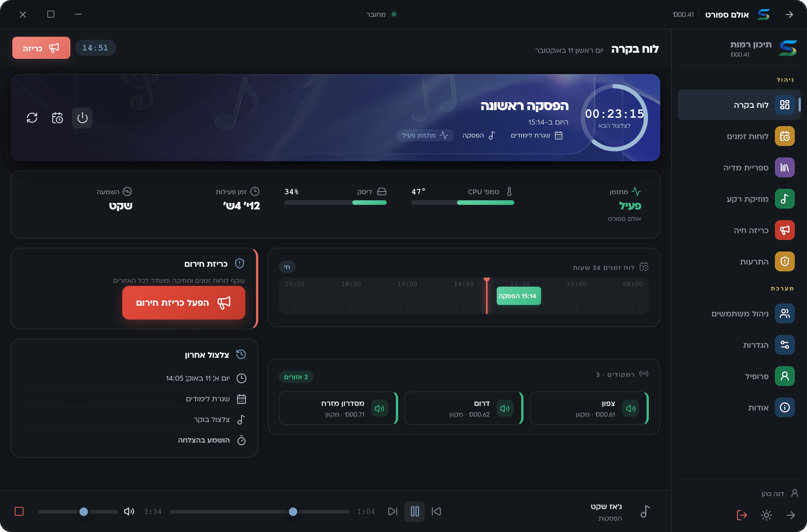Stop playback with the red square icon
This screenshot has height=532, width=807.
(x=19, y=511)
